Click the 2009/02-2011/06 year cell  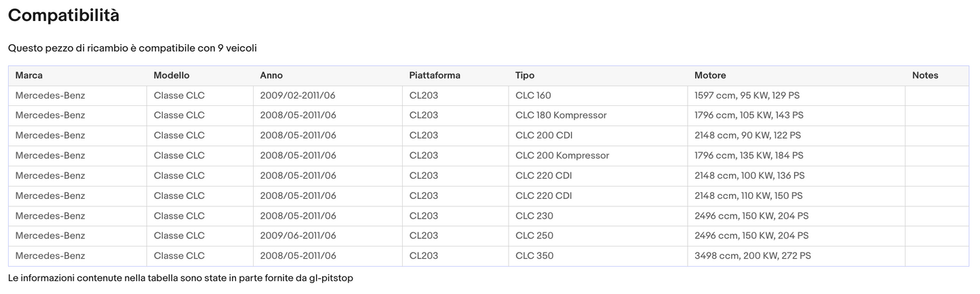pos(298,96)
